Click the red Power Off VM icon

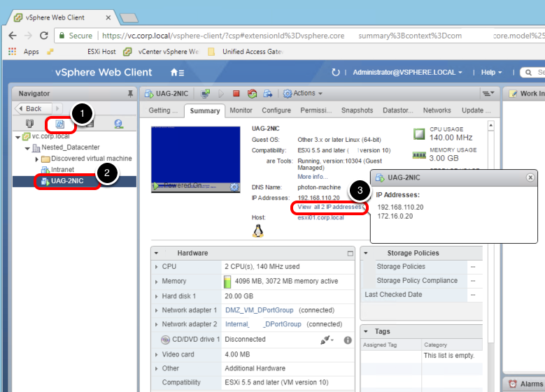tap(236, 94)
